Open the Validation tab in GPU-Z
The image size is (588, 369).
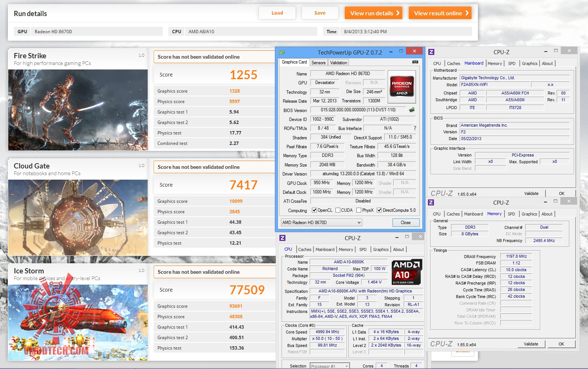(338, 63)
